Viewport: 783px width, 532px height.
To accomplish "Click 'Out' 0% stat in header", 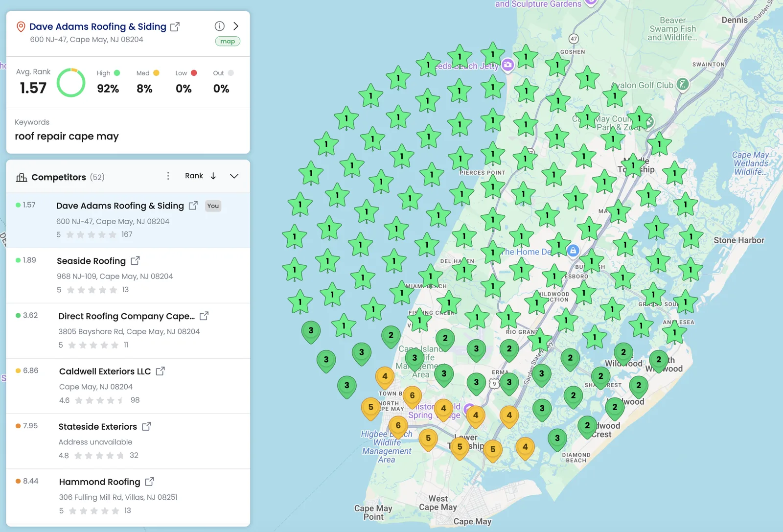I will (x=223, y=82).
